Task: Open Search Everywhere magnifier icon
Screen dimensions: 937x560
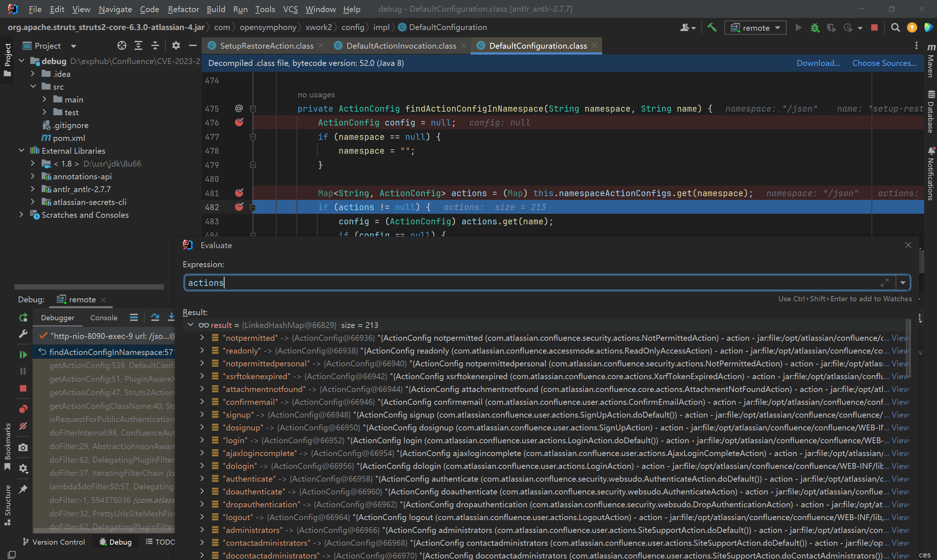Action: (x=895, y=27)
